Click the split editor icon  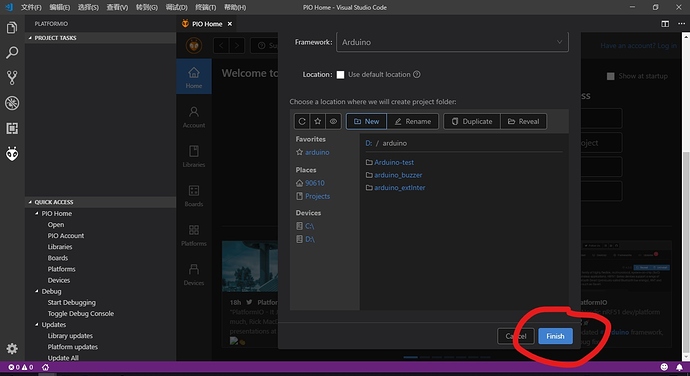pyautogui.click(x=665, y=24)
